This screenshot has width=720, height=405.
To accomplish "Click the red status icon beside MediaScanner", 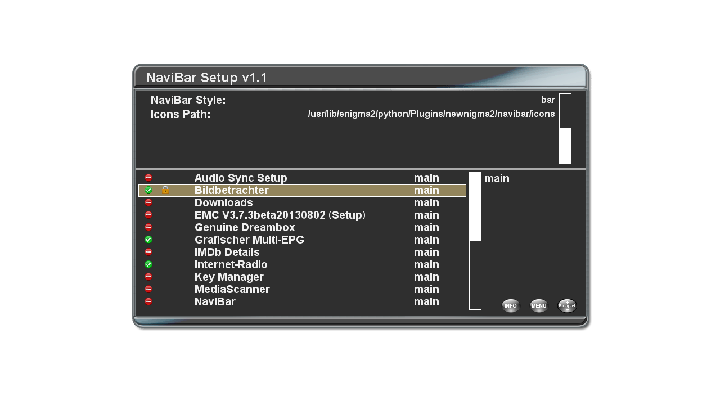I will click(x=148, y=290).
